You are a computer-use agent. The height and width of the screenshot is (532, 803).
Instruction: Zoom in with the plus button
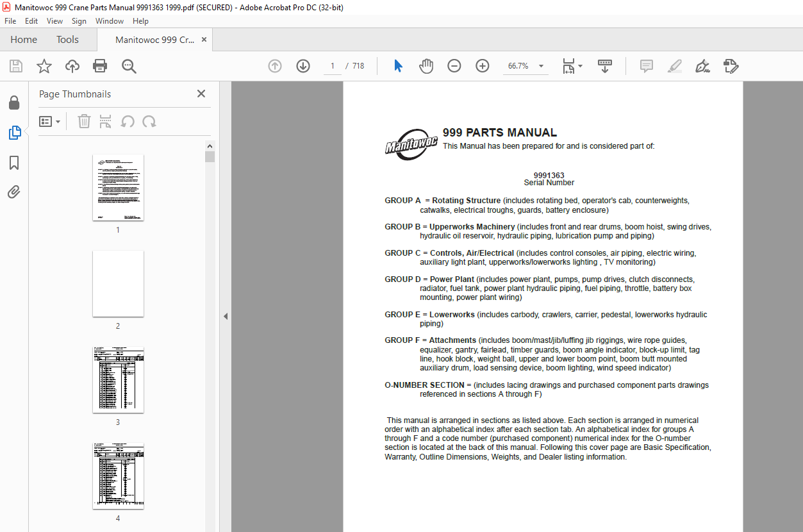(483, 66)
